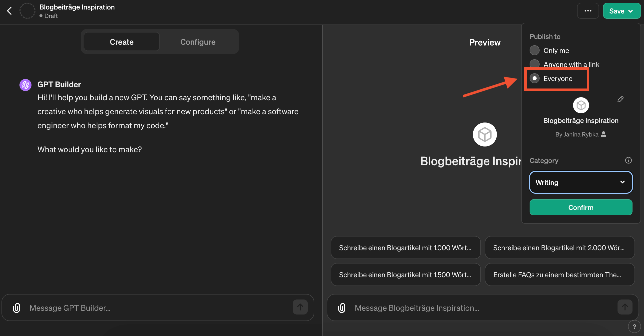Image resolution: width=644 pixels, height=336 pixels.
Task: Click the GPT Builder send arrow
Action: [x=300, y=307]
